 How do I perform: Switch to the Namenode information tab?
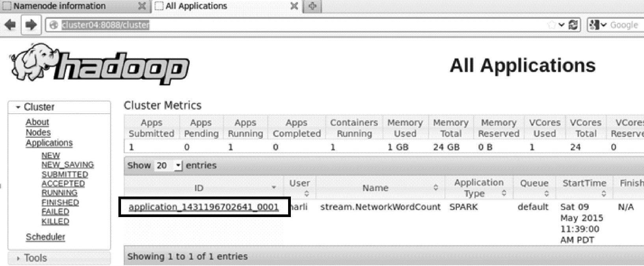tap(59, 6)
